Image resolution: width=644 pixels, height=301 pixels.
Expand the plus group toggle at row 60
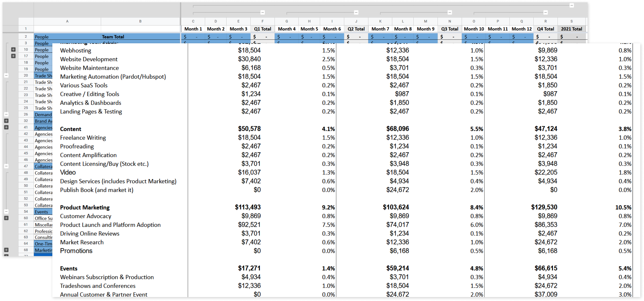(6, 218)
